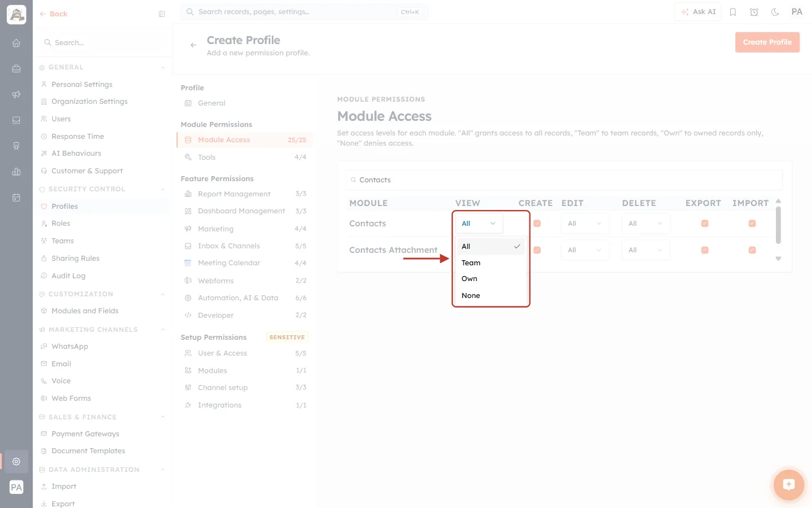
Task: Click the module table scrollbar thumb
Action: point(778,225)
